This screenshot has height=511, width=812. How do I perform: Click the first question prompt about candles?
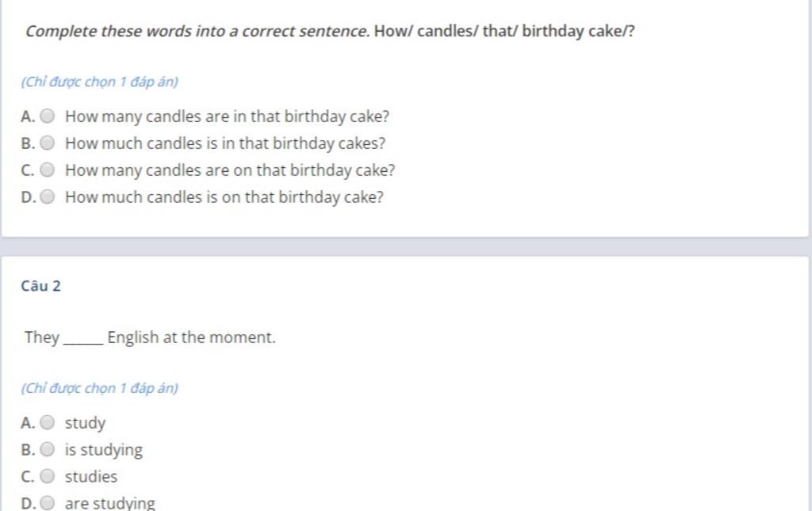330,31
